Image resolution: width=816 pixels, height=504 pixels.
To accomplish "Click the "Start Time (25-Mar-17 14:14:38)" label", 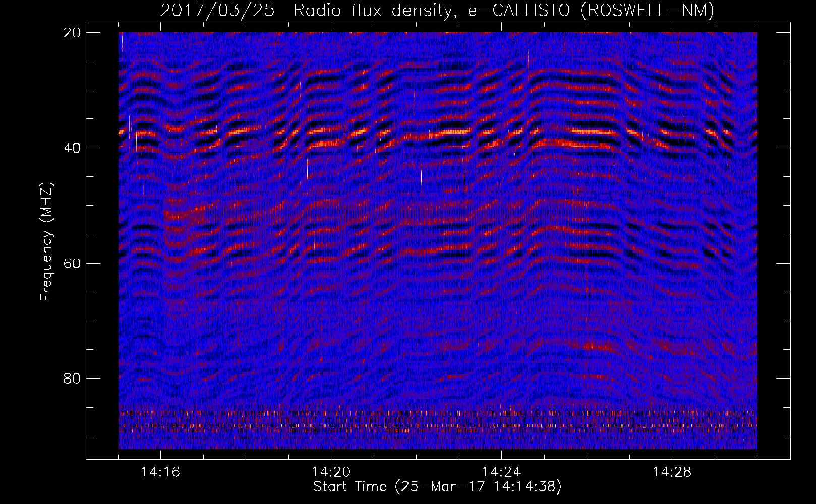I will (437, 487).
